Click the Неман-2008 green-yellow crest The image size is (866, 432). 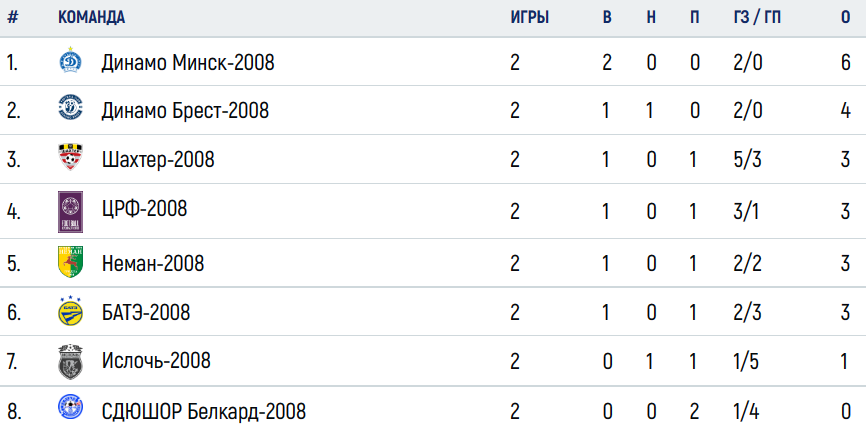point(70,262)
